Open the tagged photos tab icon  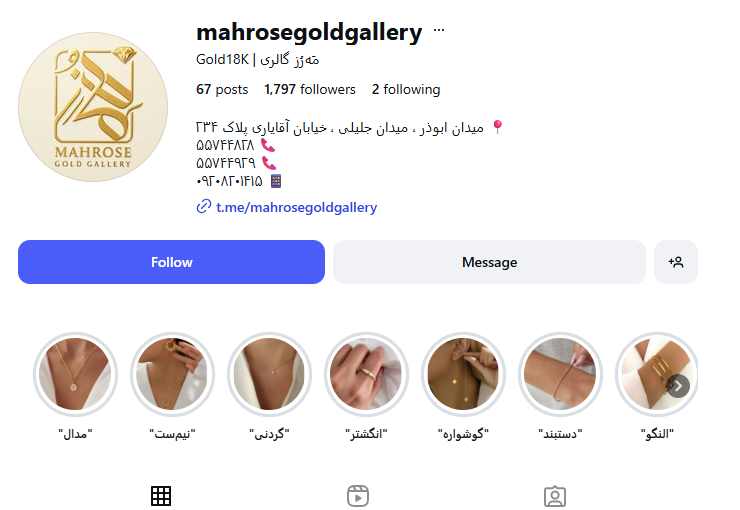coord(555,496)
